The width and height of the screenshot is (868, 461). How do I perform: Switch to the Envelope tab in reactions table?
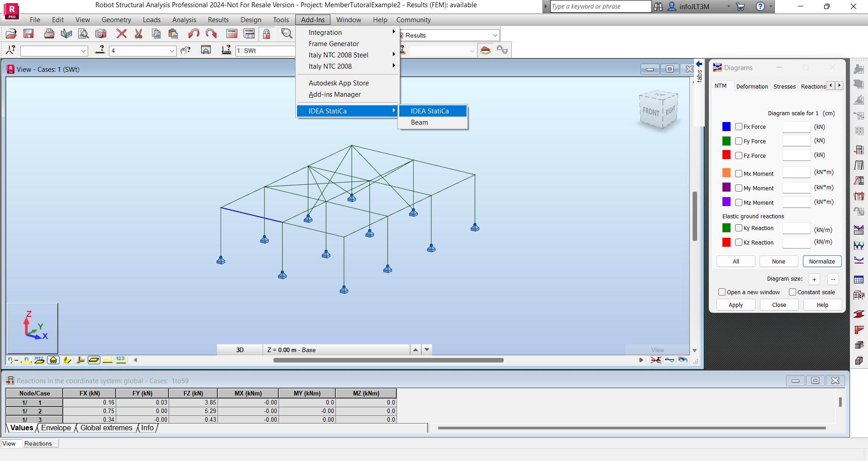[55, 428]
